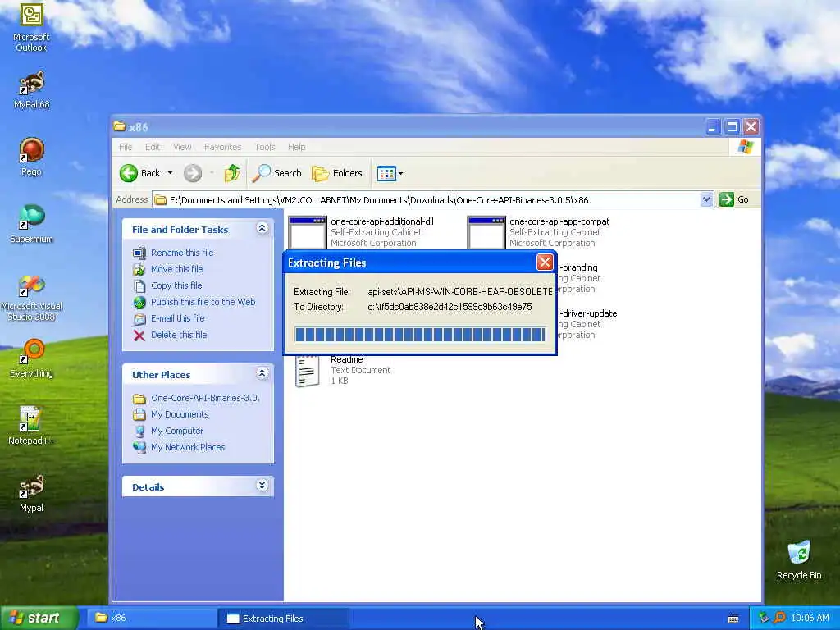Click Publish this file to the Web
Screen dimensions: 840x630
[203, 302]
